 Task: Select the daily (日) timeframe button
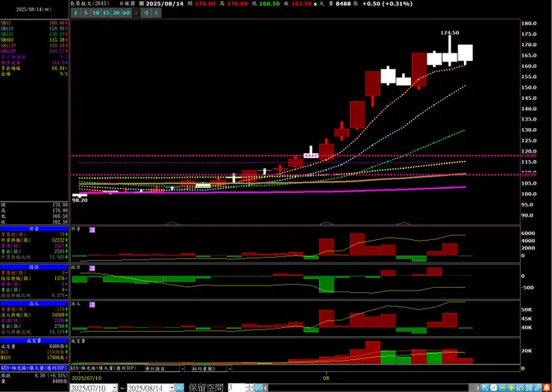(137, 13)
